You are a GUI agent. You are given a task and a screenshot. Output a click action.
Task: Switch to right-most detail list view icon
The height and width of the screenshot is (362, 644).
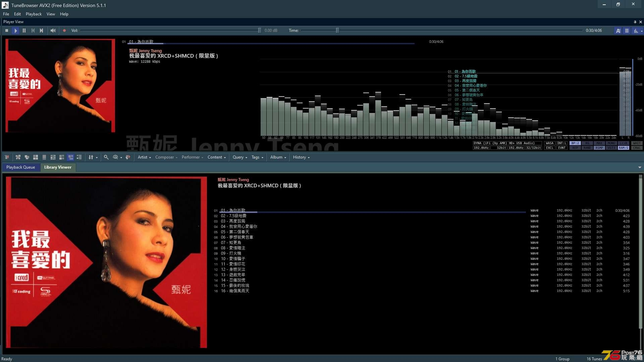[79, 157]
